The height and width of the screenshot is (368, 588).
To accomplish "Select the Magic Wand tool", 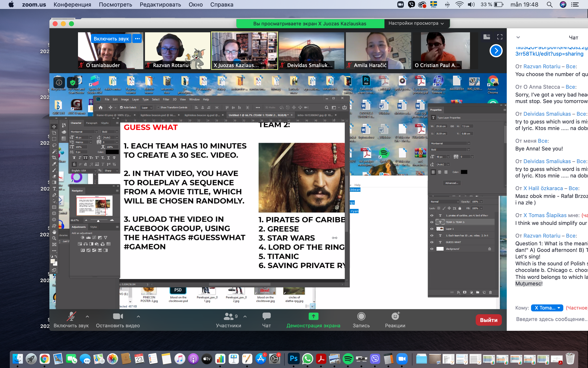I will [x=54, y=151].
